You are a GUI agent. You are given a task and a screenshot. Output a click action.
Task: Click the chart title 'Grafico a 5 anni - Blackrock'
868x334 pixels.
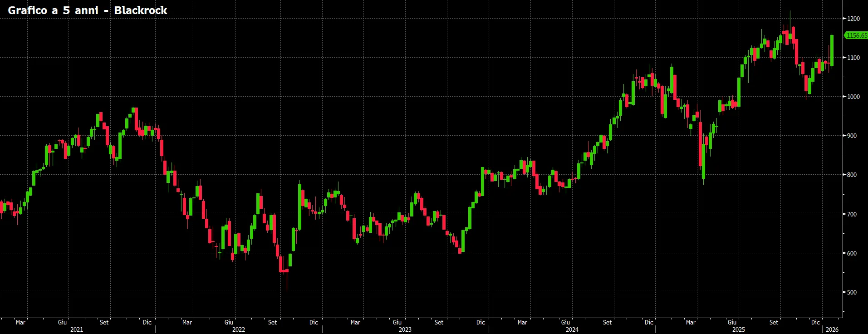88,10
